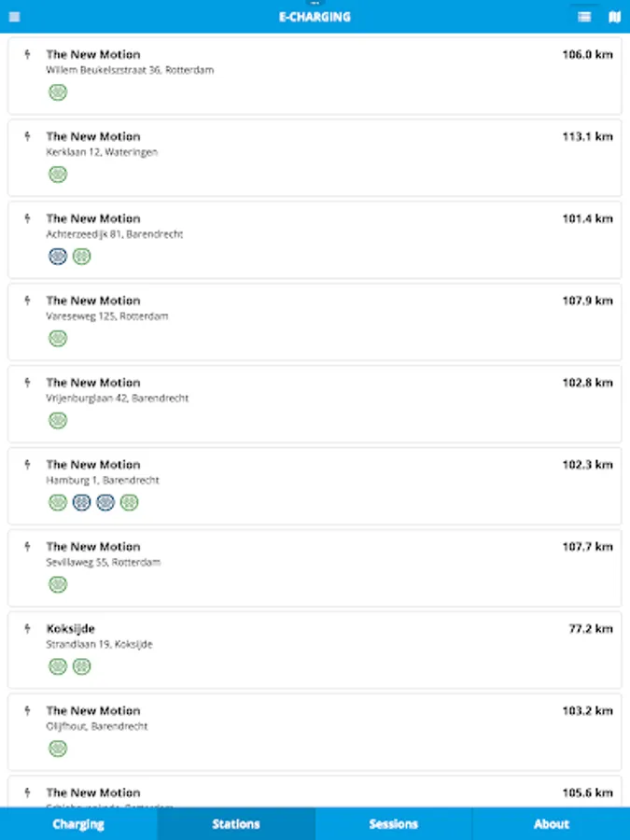The image size is (630, 840).
Task: Click green connector icon at Sevillaweg 55
Action: tap(58, 584)
